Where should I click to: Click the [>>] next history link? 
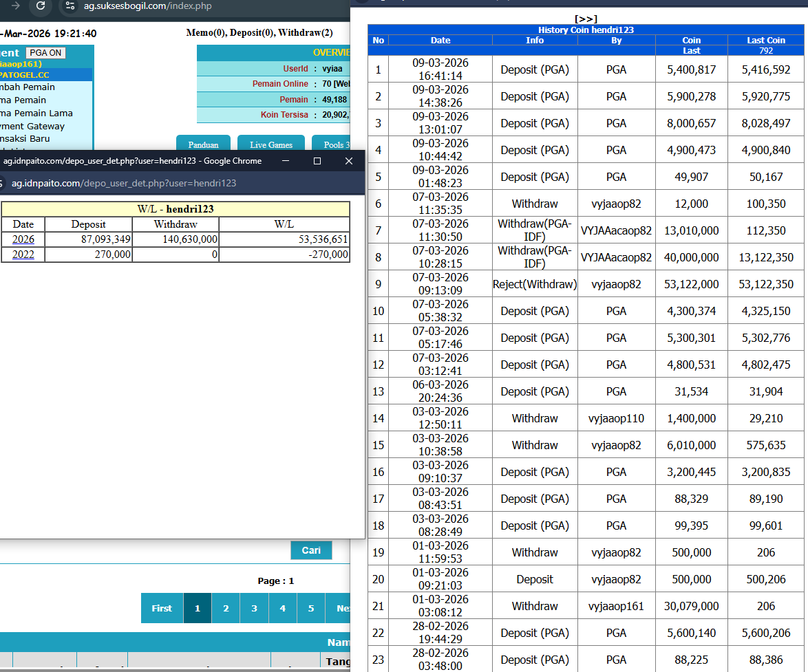click(586, 19)
